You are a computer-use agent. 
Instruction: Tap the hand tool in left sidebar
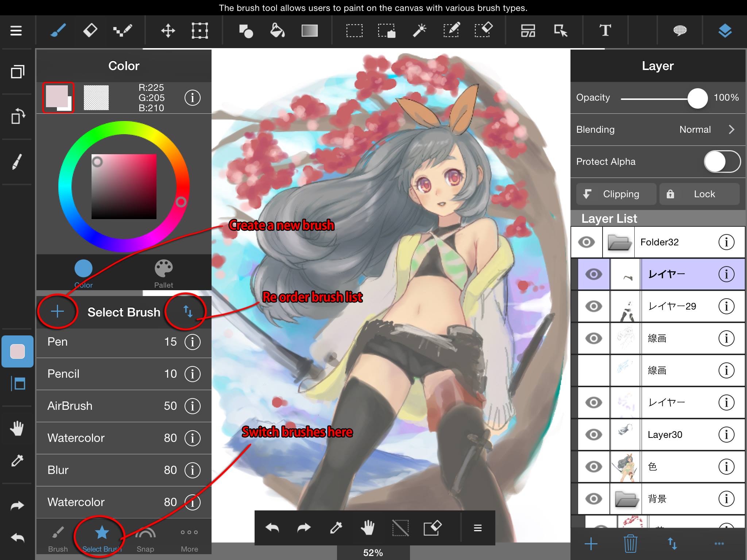point(17,428)
